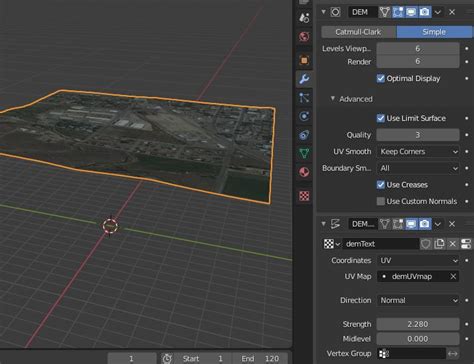474x364 pixels.
Task: Remove the Displace modifier with its X
Action: coord(452,224)
